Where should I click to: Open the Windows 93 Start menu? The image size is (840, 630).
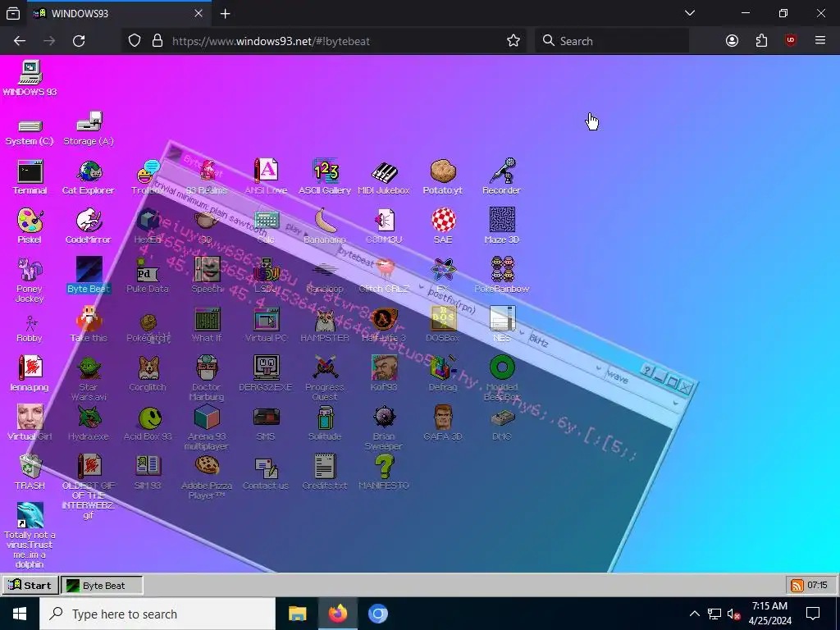click(x=30, y=585)
